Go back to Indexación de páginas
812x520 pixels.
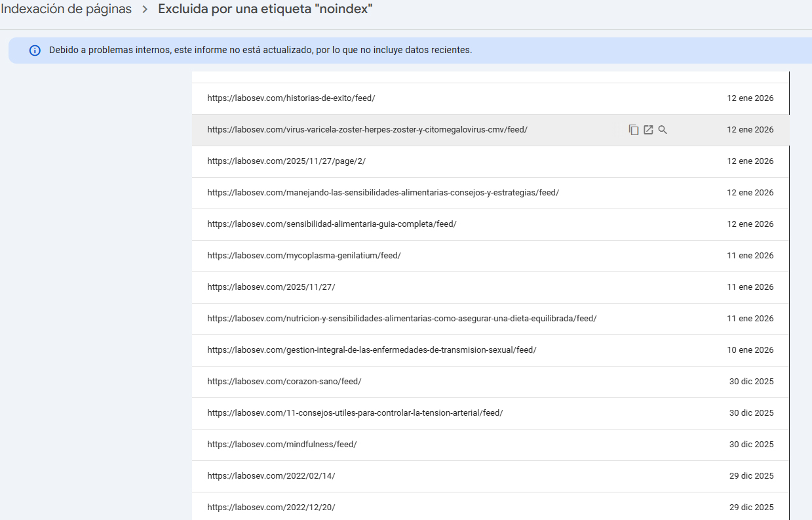[x=66, y=9]
